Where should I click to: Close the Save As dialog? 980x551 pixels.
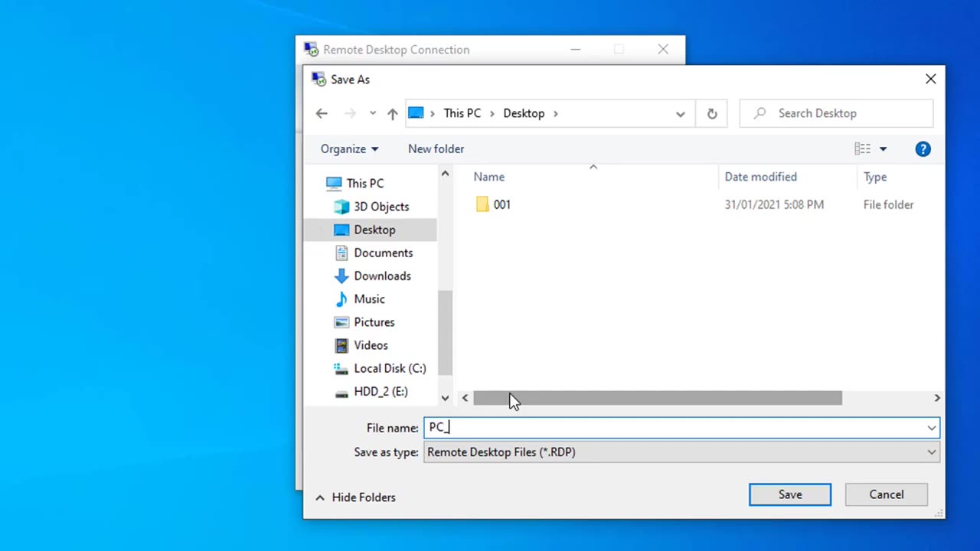coord(930,79)
